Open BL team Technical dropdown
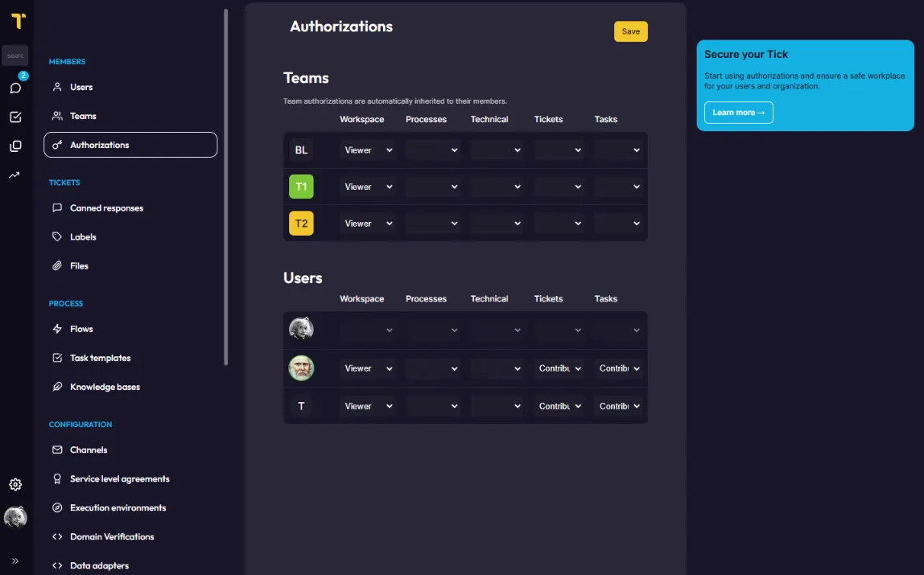 (496, 150)
